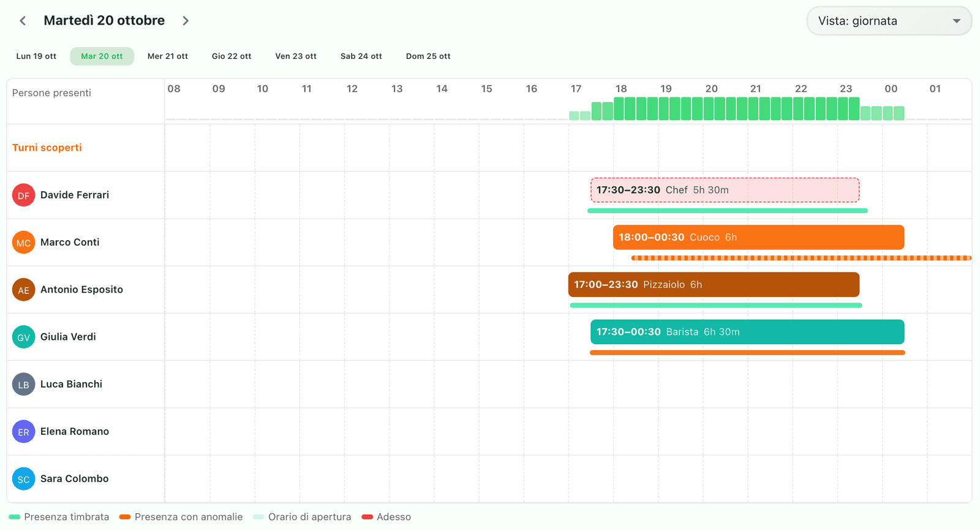Select employee name Elena Romano
This screenshot has height=531, width=980.
coord(75,431)
